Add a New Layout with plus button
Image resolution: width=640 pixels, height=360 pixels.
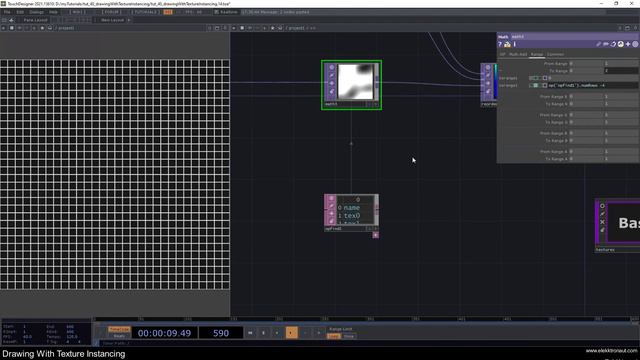pyautogui.click(x=129, y=20)
